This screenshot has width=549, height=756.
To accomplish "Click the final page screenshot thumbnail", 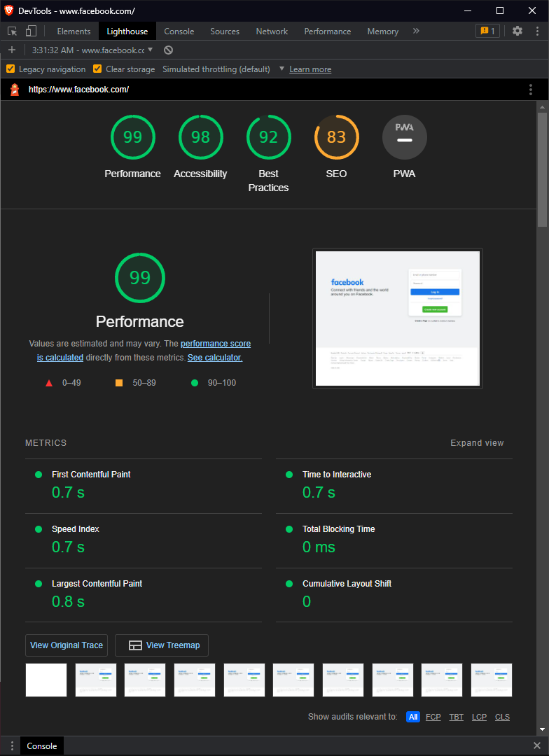I will click(x=398, y=318).
